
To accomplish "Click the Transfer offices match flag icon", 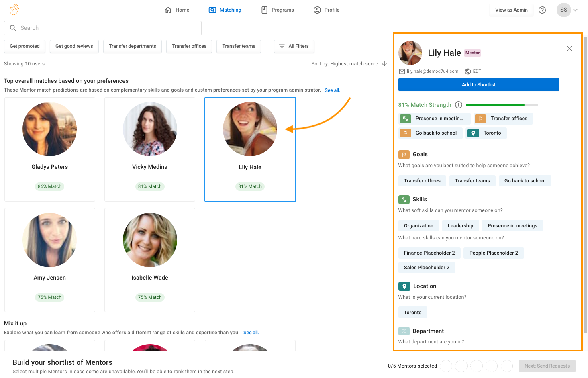I will [x=480, y=119].
